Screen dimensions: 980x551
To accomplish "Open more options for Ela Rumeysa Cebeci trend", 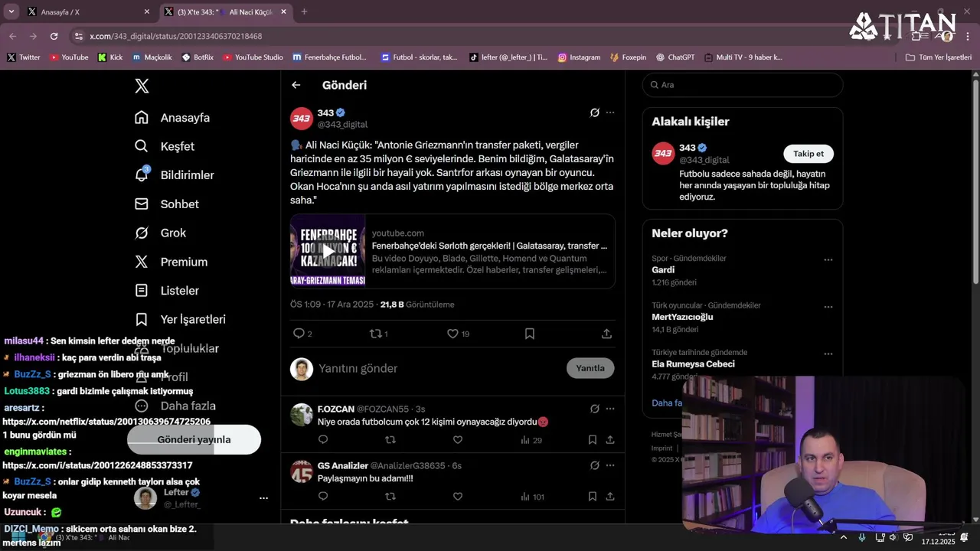I will pos(828,354).
